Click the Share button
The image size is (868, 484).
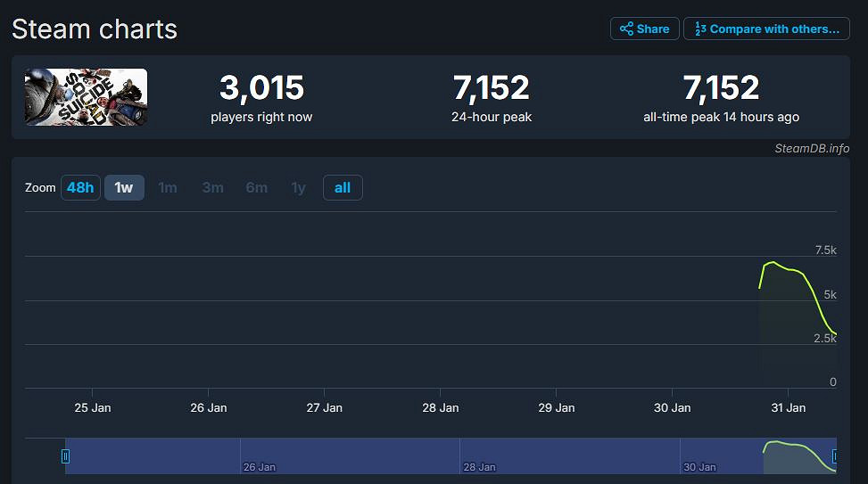[x=644, y=29]
